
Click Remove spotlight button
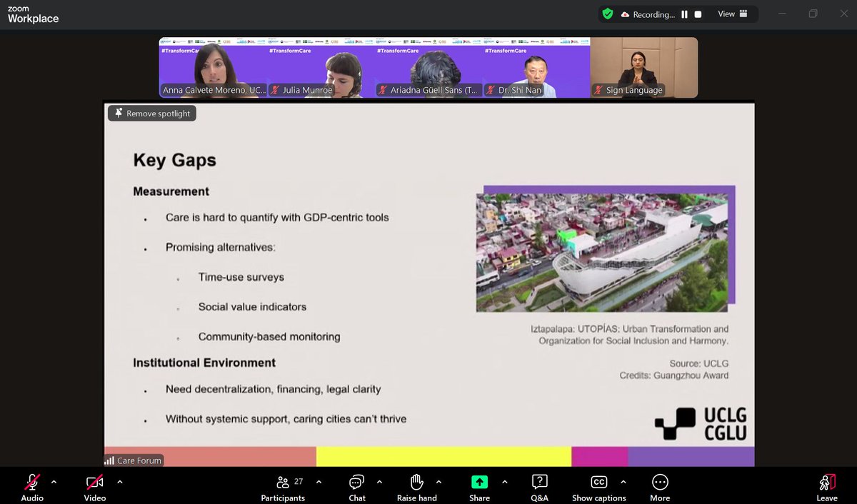coord(151,114)
